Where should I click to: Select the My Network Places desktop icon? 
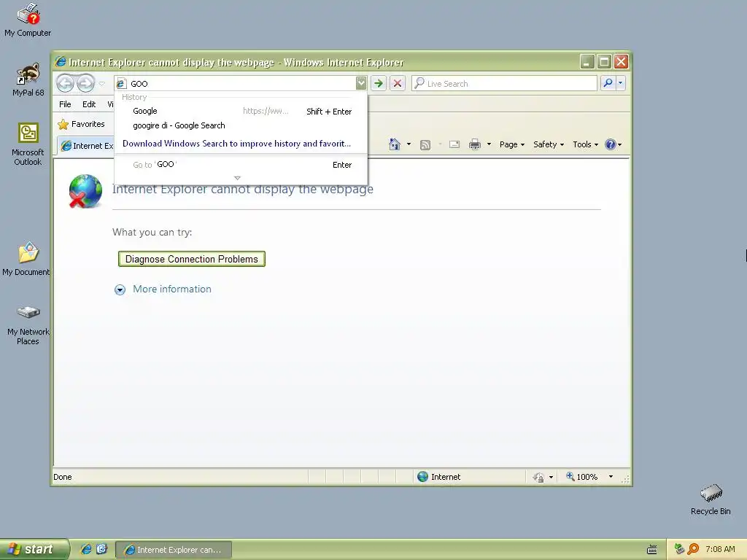(28, 324)
